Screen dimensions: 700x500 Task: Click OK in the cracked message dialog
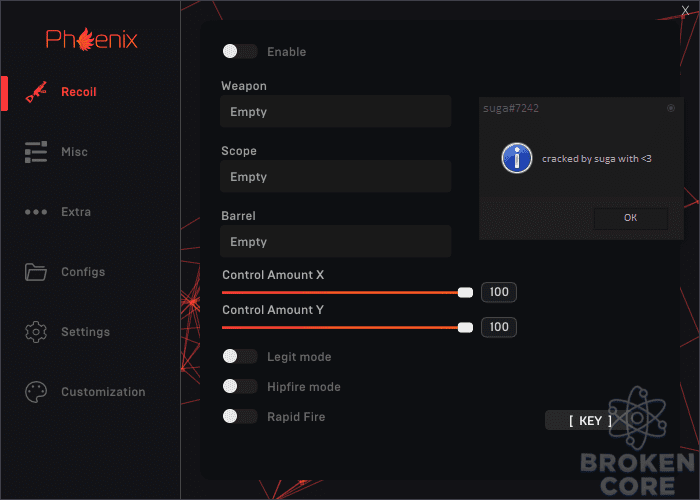click(x=631, y=218)
